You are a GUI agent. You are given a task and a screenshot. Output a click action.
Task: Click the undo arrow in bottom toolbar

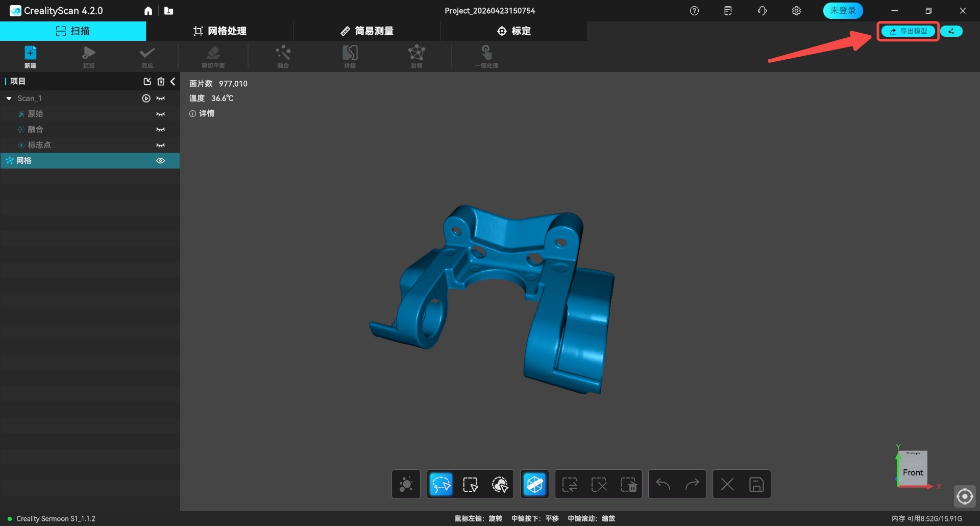(662, 484)
